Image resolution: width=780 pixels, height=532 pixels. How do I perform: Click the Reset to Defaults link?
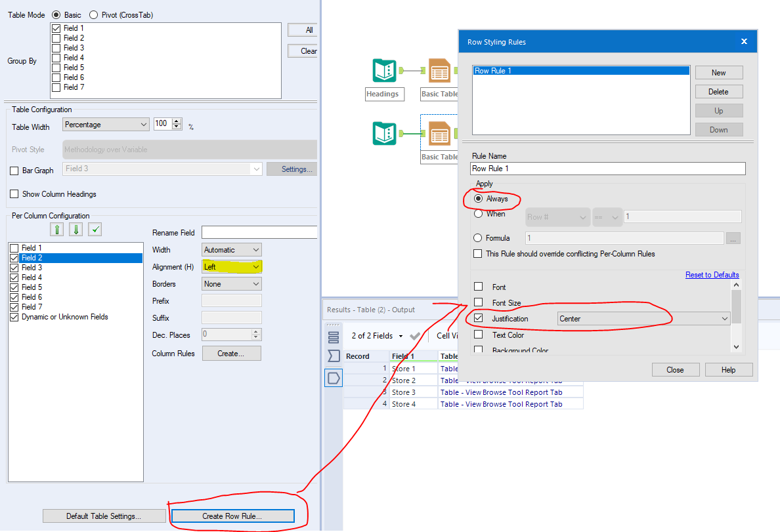coord(712,274)
